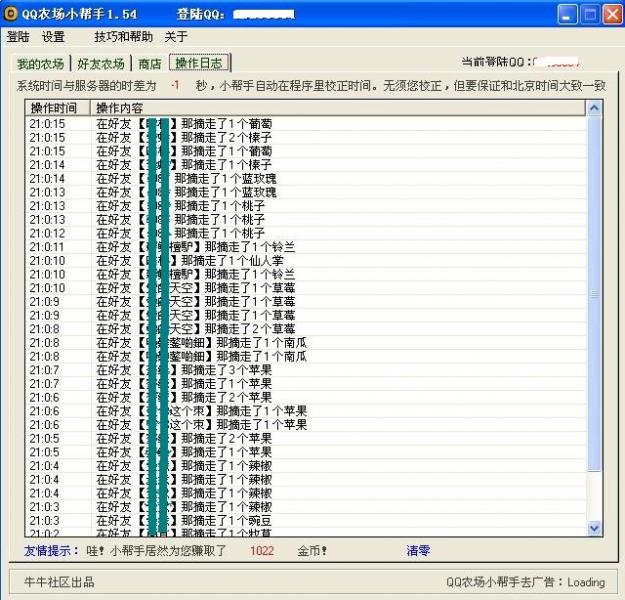Select the 21:0:10 row with 草莓

click(305, 288)
